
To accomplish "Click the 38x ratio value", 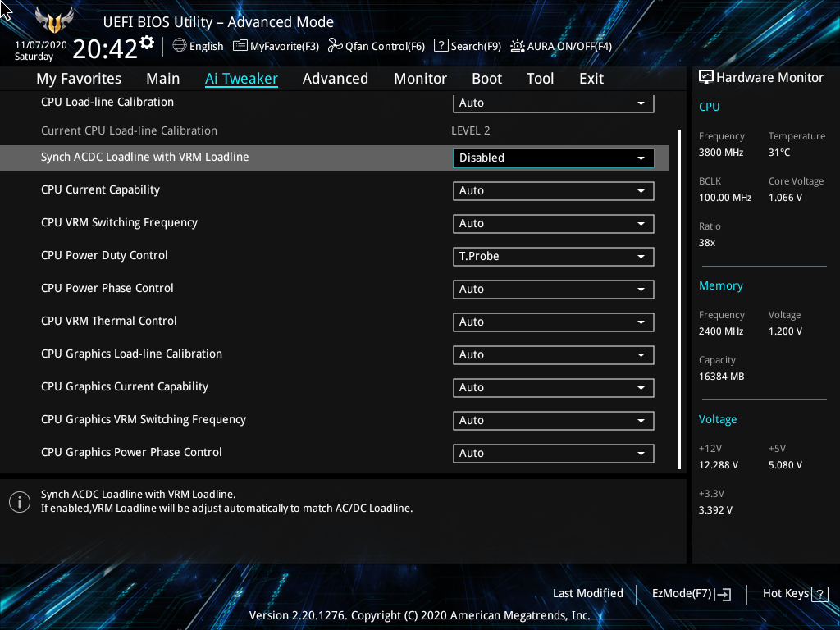I will tap(706, 243).
